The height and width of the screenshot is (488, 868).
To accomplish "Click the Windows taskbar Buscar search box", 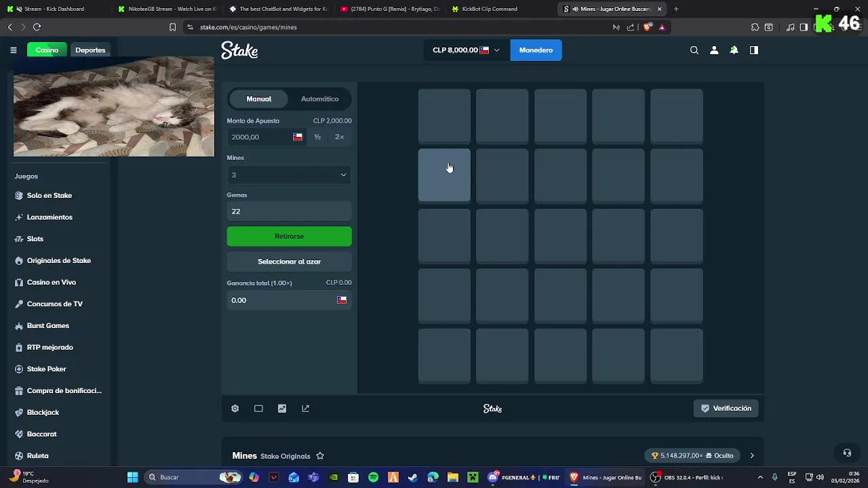I will (193, 477).
